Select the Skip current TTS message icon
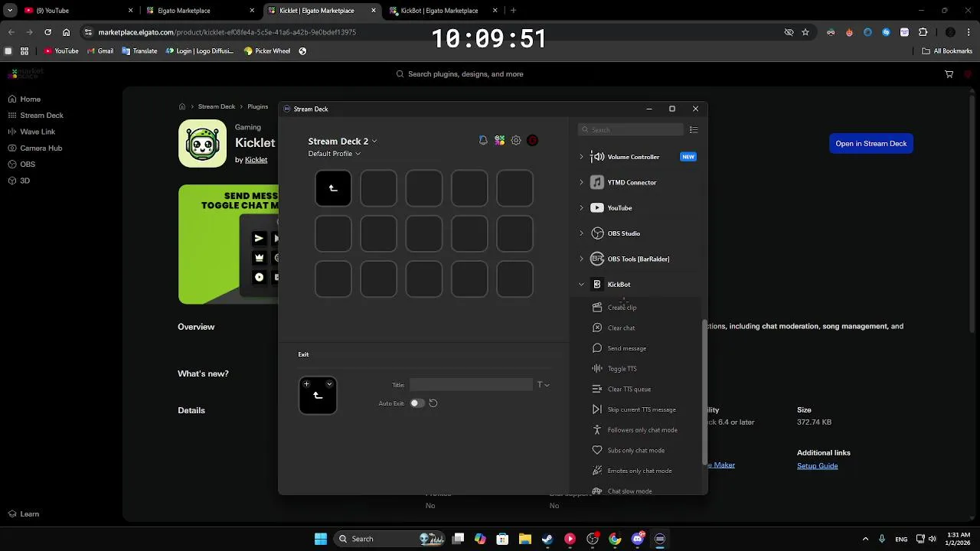 pyautogui.click(x=597, y=409)
